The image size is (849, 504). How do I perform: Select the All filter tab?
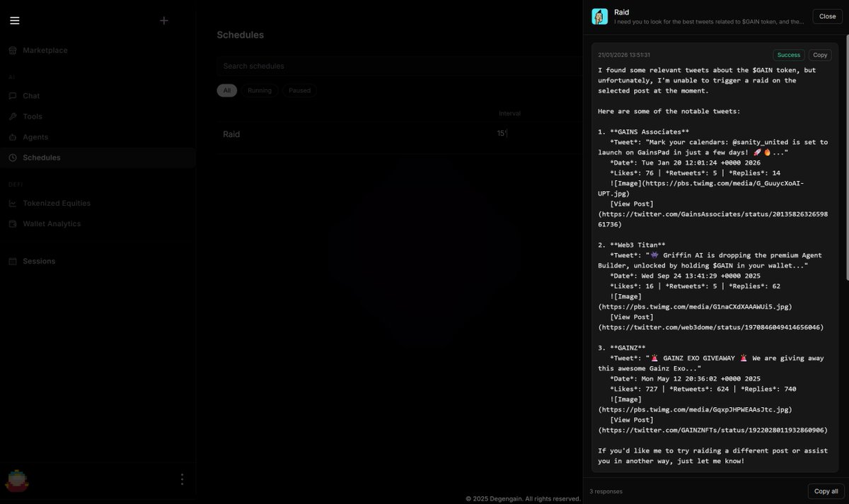[227, 90]
